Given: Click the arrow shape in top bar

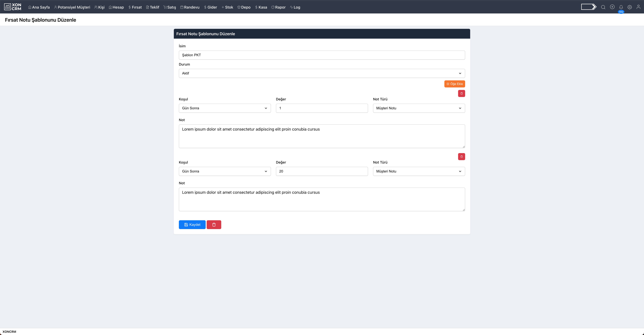Looking at the screenshot, I should [x=589, y=7].
